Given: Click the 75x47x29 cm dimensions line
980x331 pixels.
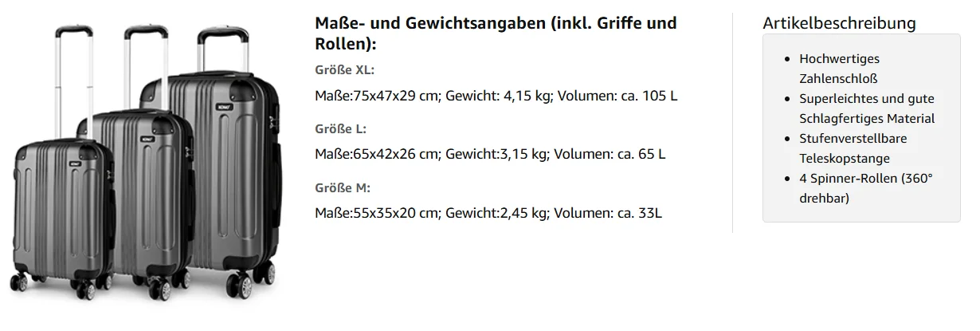Looking at the screenshot, I should (x=496, y=96).
